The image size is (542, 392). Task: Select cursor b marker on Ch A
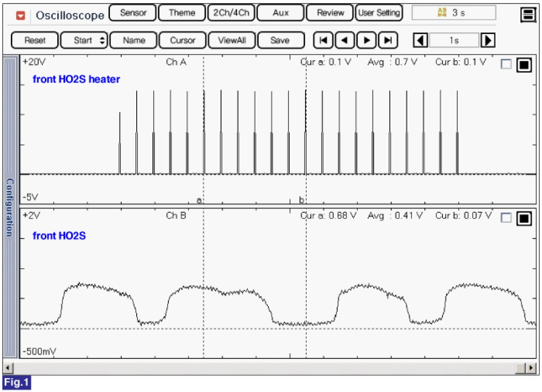coord(301,200)
